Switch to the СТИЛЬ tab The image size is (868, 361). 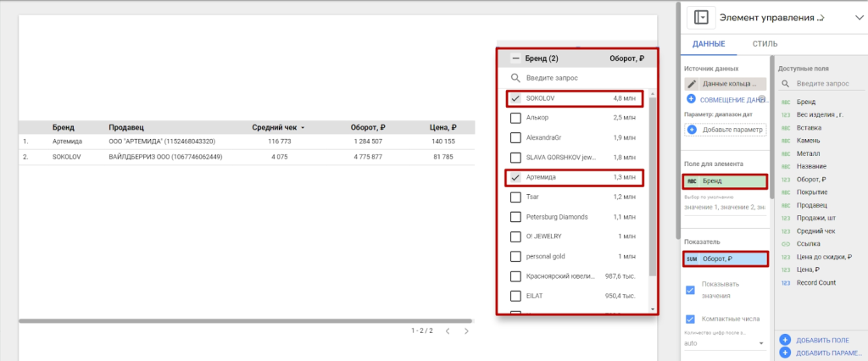click(x=765, y=44)
